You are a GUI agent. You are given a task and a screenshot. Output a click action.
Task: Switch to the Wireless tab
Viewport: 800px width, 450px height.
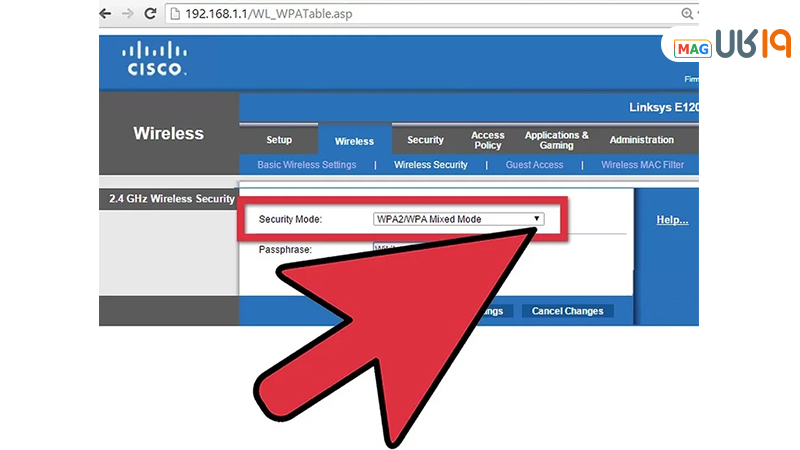[x=354, y=141]
